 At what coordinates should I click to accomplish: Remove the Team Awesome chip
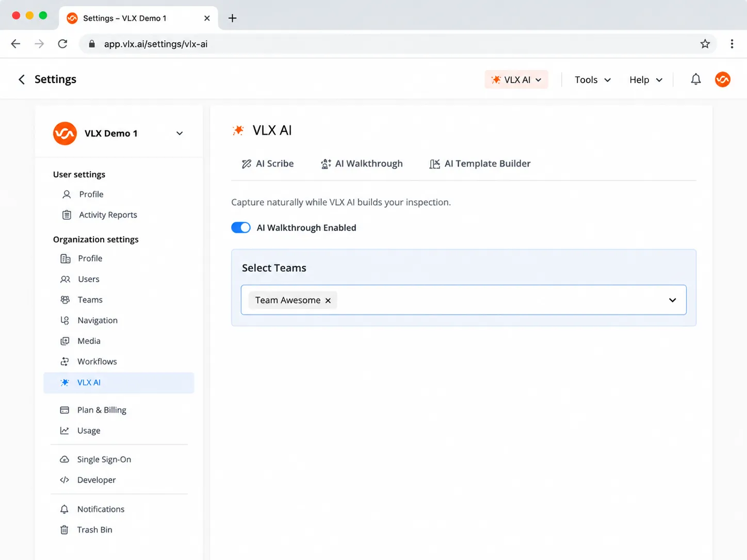pyautogui.click(x=328, y=301)
